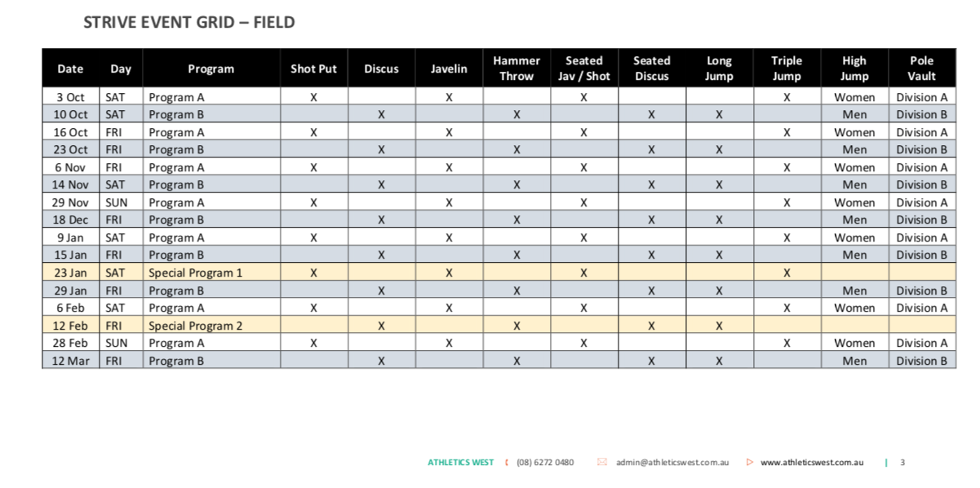The height and width of the screenshot is (488, 980).
Task: Select the Special Program 1 row label
Action: pos(195,273)
